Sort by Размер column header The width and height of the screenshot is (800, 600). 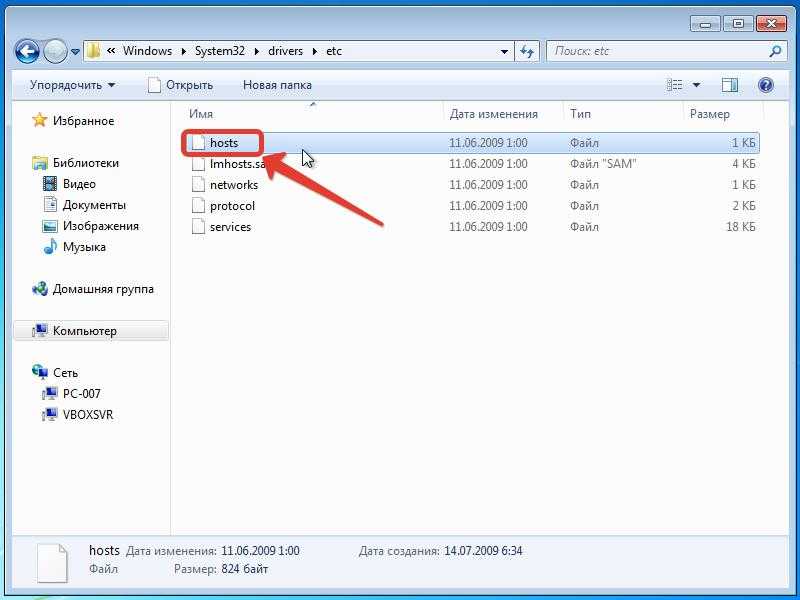pos(709,114)
